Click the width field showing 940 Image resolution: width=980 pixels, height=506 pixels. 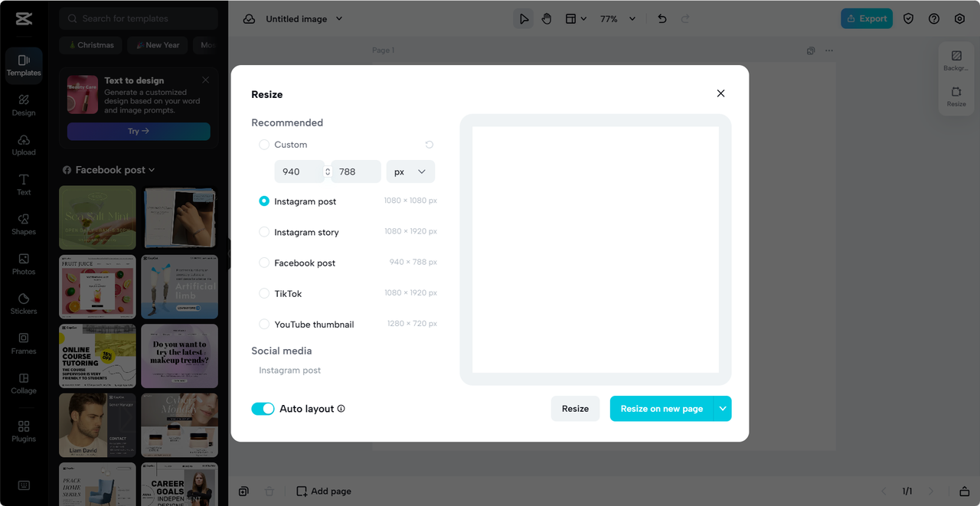[299, 171]
